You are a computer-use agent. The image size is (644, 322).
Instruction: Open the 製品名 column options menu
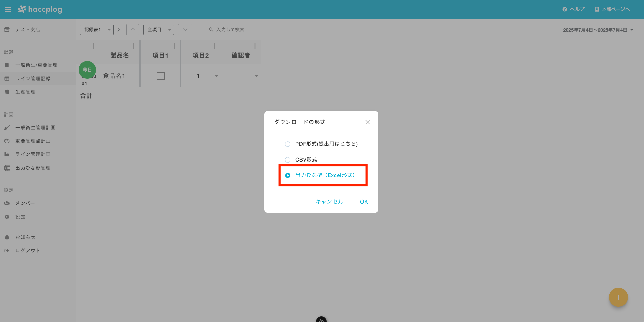click(133, 46)
